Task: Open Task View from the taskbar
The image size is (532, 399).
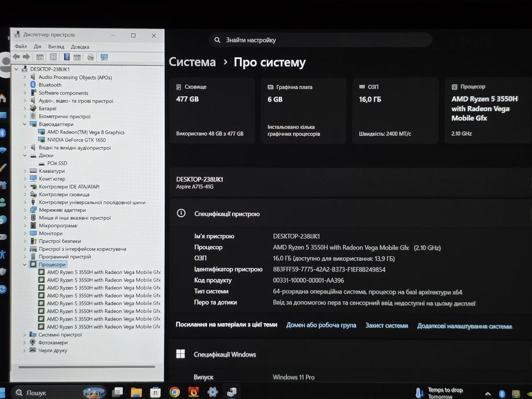Action: 117,392
